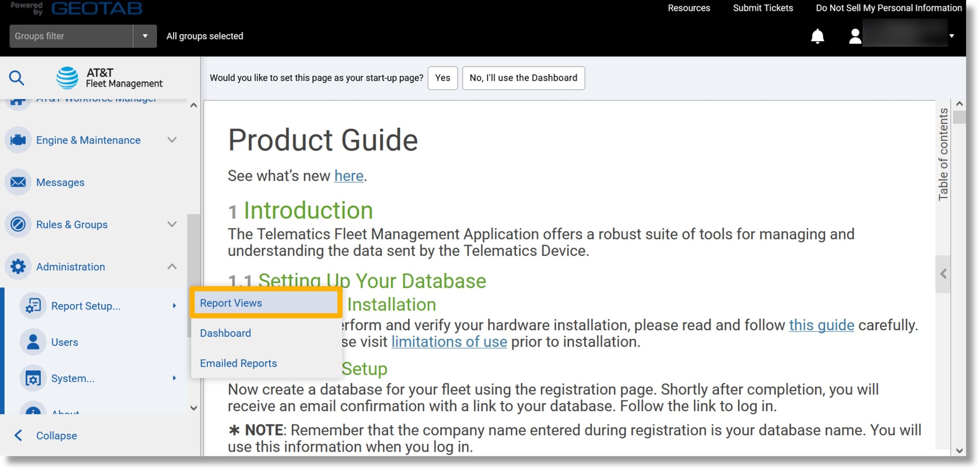Click the sidebar scrollbar thumb
The height and width of the screenshot is (470, 980).
(x=193, y=275)
